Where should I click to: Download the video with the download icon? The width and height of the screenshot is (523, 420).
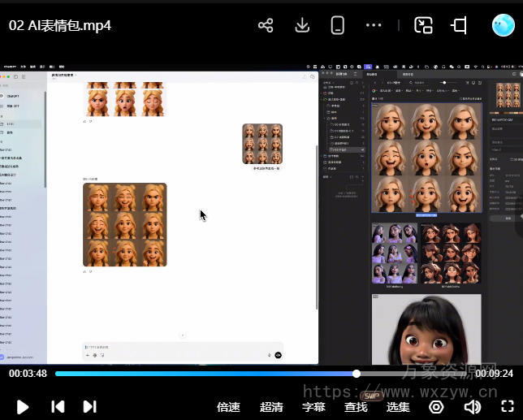point(302,25)
